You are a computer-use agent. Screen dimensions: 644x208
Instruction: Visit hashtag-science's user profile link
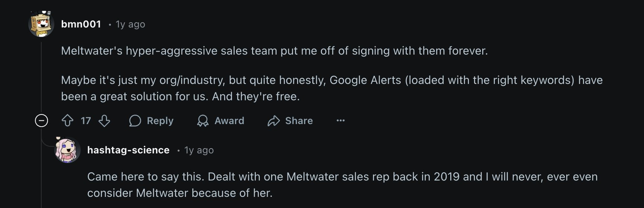[x=128, y=150]
